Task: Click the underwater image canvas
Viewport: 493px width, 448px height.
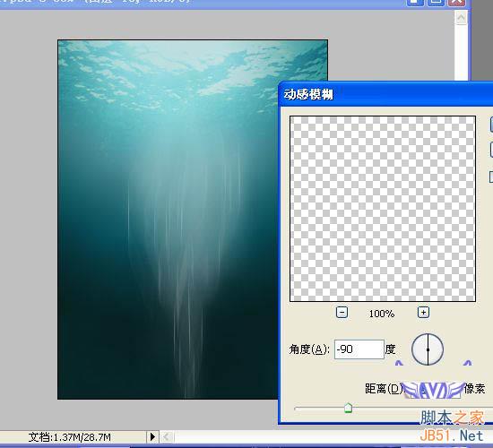Action: [x=193, y=220]
